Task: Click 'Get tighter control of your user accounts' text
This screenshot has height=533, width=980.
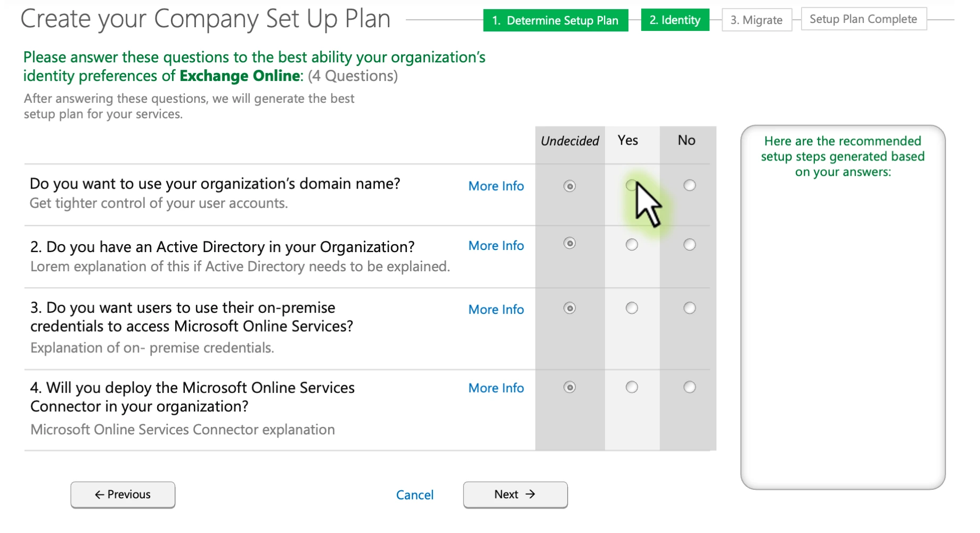Action: [159, 203]
